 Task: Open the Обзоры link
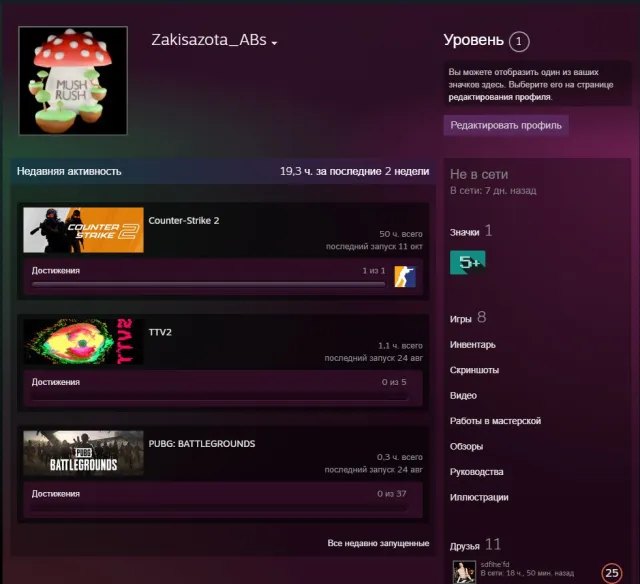click(466, 446)
